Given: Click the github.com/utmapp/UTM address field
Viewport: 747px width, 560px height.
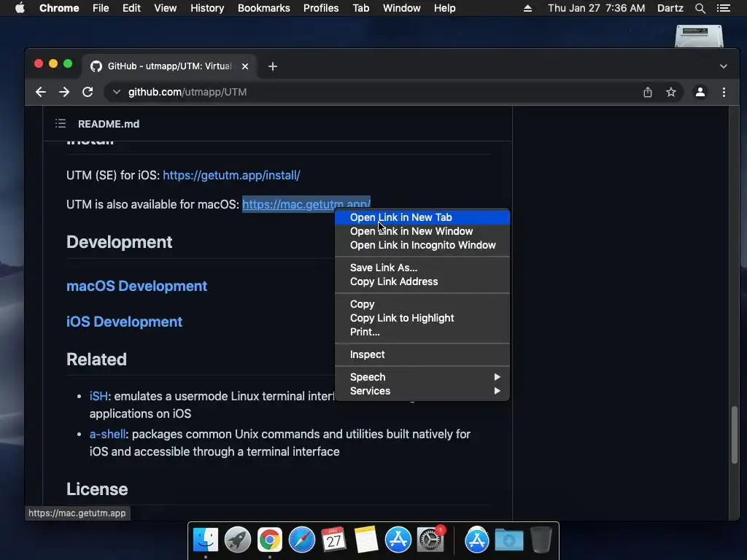Looking at the screenshot, I should click(x=187, y=92).
